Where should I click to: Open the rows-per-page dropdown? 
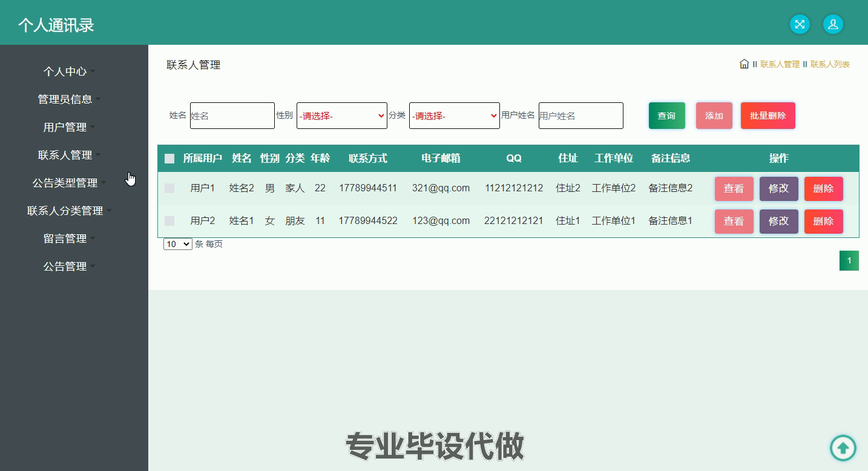[x=178, y=244]
